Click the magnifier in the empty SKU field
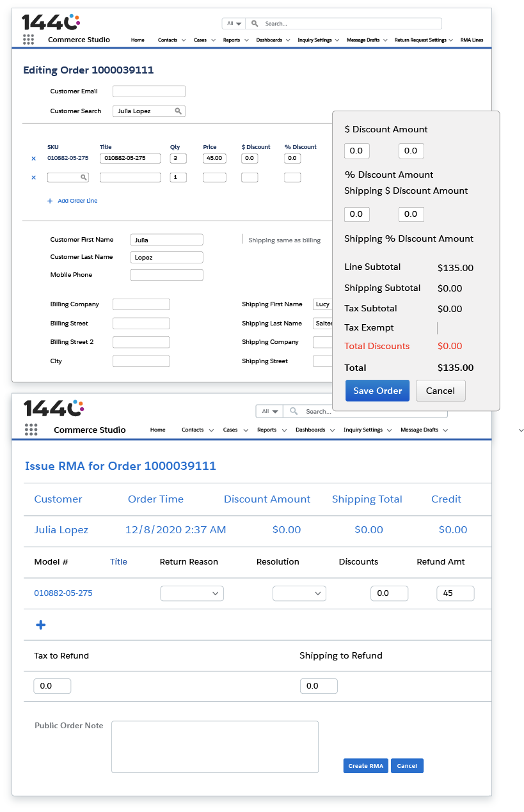 (83, 178)
